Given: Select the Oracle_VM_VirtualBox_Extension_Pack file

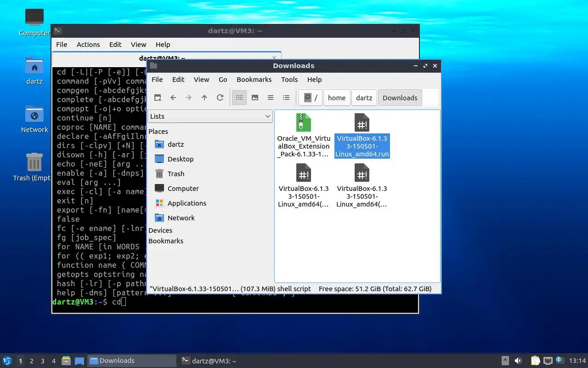Looking at the screenshot, I should point(304,136).
